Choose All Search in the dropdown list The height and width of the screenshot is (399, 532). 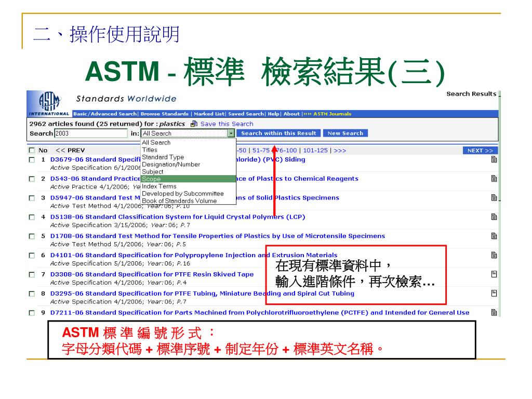point(188,142)
